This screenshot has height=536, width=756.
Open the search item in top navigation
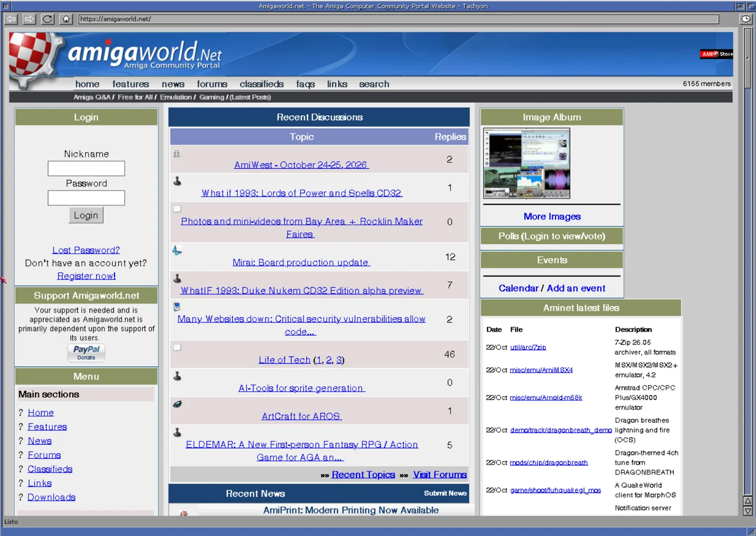click(374, 84)
